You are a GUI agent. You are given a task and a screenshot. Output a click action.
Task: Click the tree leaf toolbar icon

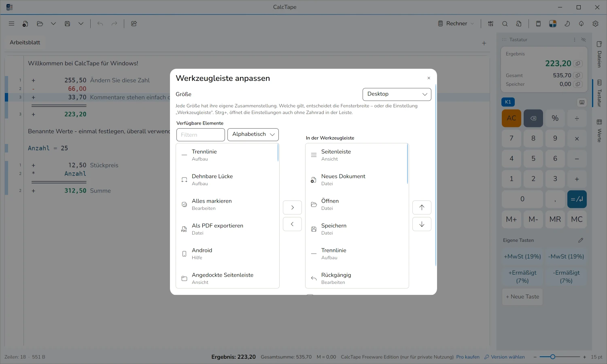(581, 23)
